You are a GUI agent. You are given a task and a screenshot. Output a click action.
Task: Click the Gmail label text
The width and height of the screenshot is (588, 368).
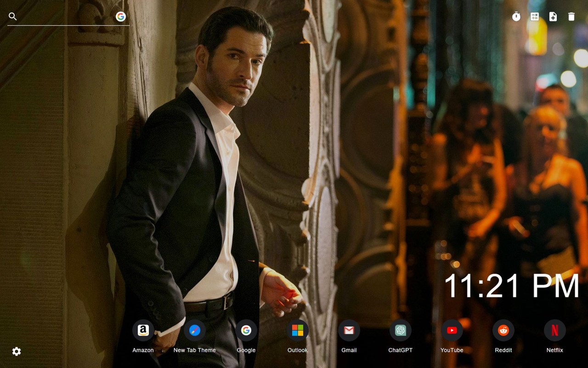pyautogui.click(x=349, y=350)
